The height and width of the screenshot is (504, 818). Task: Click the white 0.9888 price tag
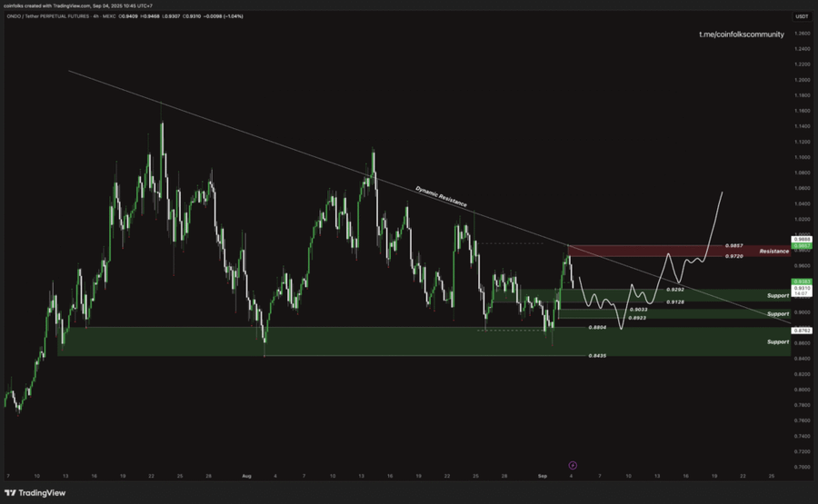point(802,240)
